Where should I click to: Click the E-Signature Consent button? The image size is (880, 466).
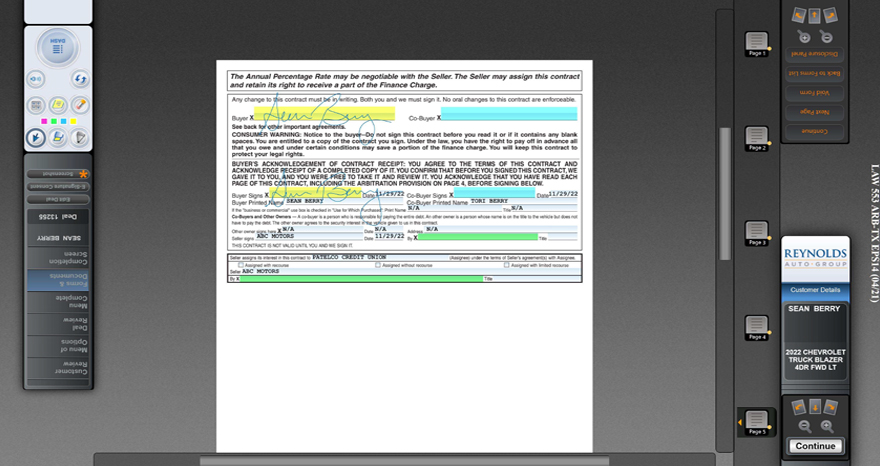tap(58, 186)
